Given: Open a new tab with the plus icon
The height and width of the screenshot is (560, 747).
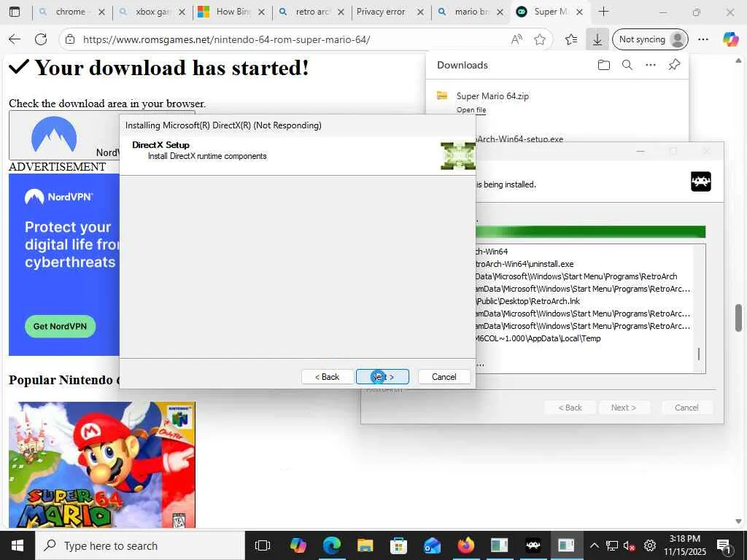Looking at the screenshot, I should pos(603,12).
